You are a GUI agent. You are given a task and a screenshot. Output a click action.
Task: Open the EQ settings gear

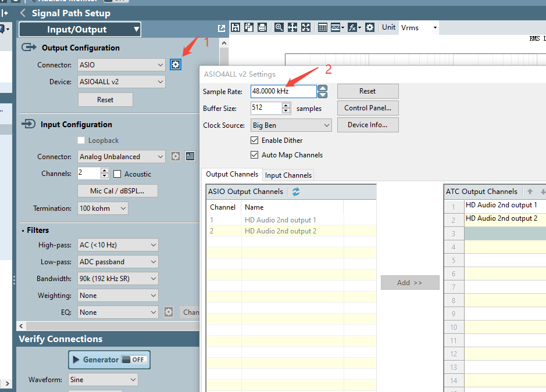(169, 312)
